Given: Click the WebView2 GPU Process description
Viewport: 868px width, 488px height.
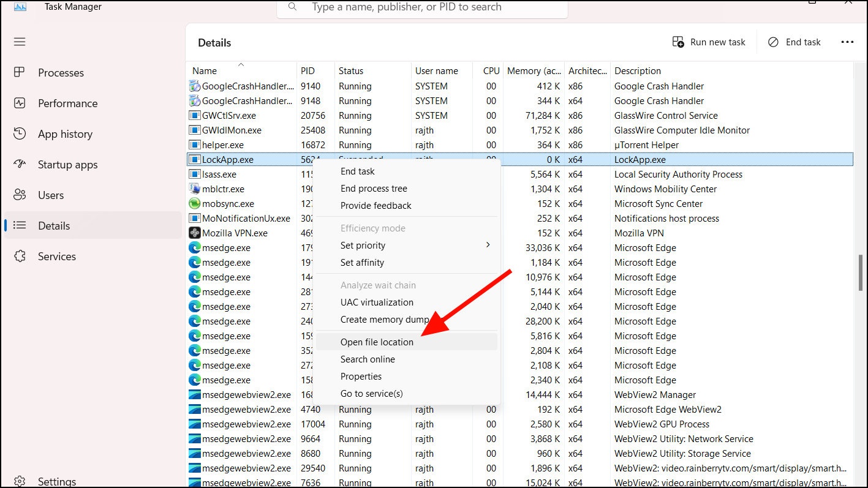Looking at the screenshot, I should click(x=662, y=424).
